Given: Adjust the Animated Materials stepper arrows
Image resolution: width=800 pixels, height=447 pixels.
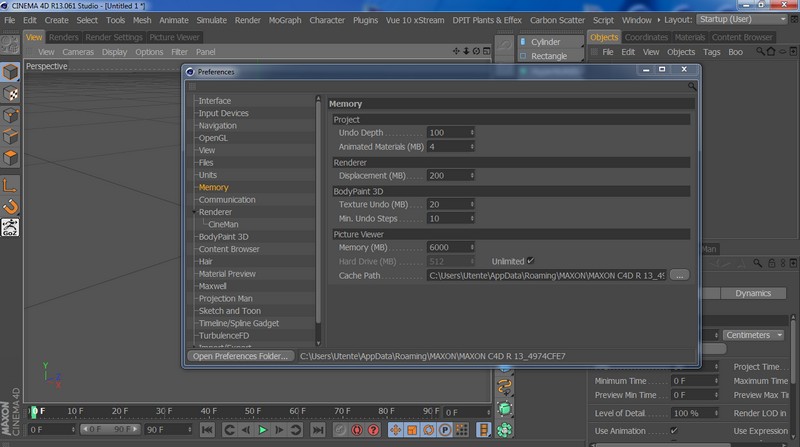Looking at the screenshot, I should tap(472, 147).
